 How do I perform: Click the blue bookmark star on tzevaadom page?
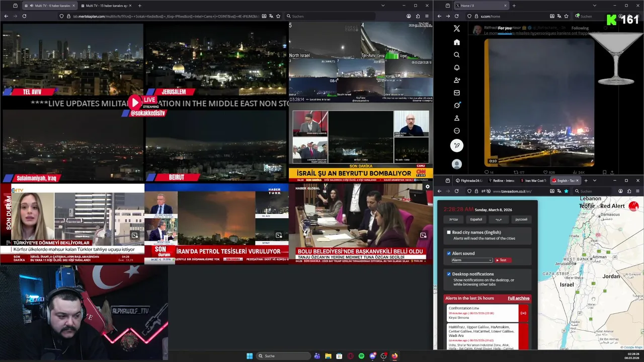(566, 191)
